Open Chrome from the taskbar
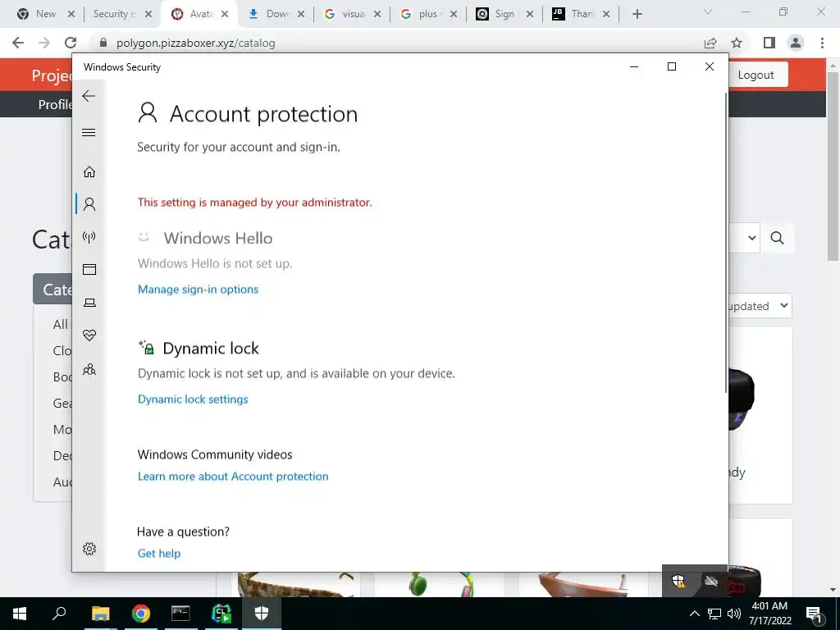 pyautogui.click(x=141, y=614)
